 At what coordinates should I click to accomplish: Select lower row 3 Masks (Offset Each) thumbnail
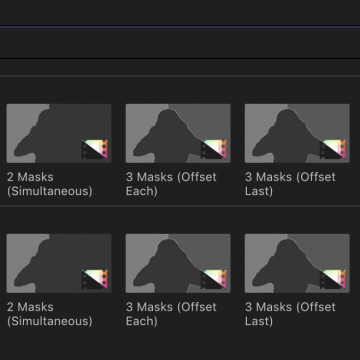click(x=178, y=263)
